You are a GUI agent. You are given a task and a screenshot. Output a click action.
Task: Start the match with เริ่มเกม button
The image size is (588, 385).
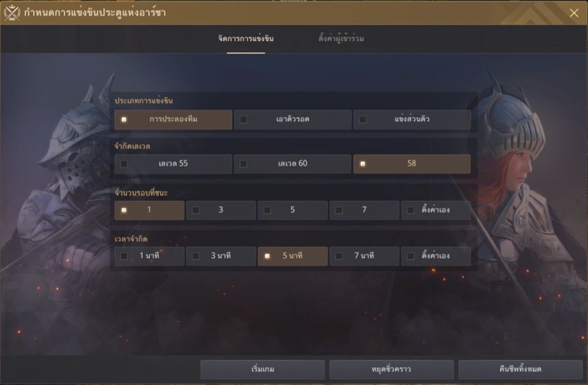coord(262,370)
